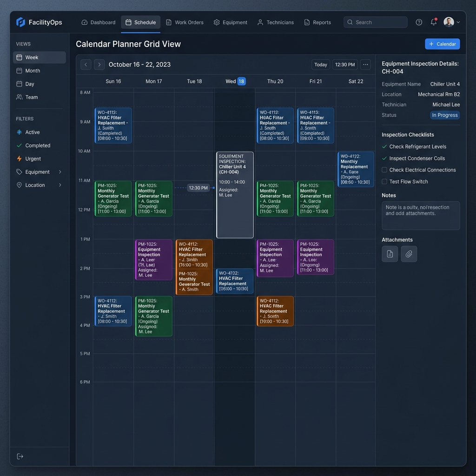The width and height of the screenshot is (476, 476).
Task: Open notifications bell icon
Action: tap(434, 22)
